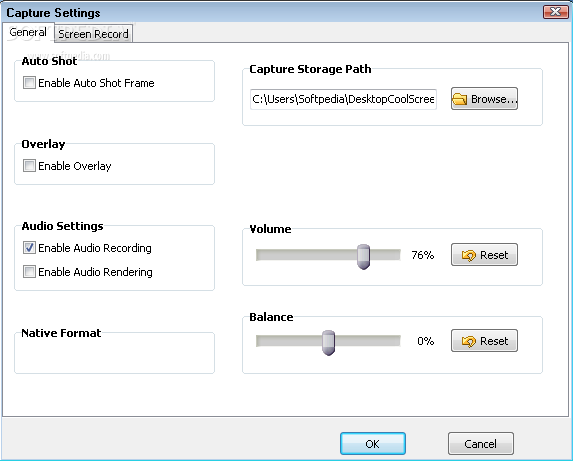Toggle Enable Audio Rendering checkbox
Viewport: 573px width, 461px height.
[29, 272]
